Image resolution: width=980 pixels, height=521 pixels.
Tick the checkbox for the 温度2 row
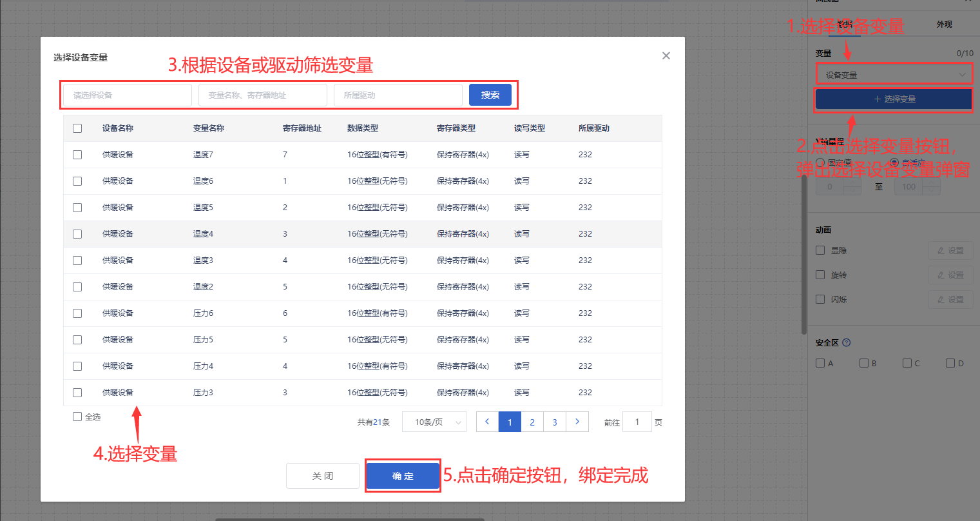click(x=77, y=287)
